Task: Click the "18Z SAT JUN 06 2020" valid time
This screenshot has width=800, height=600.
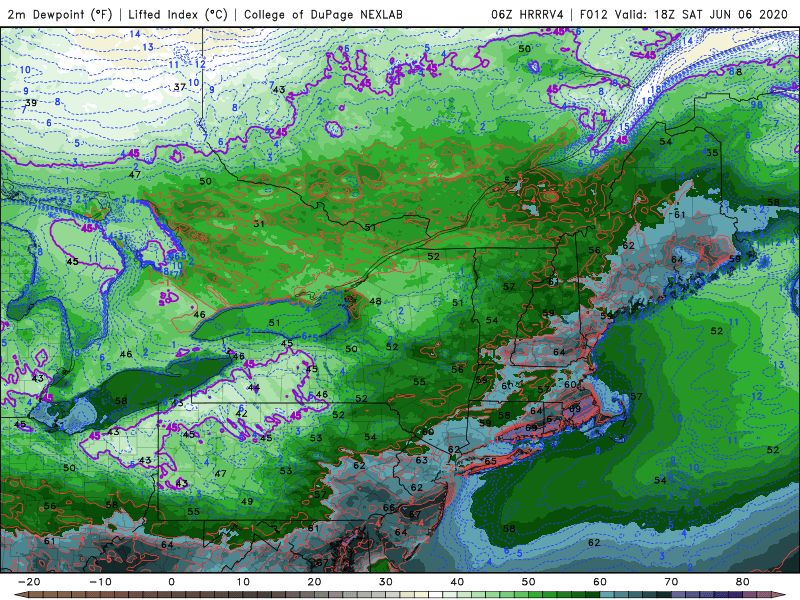Action: pyautogui.click(x=721, y=14)
